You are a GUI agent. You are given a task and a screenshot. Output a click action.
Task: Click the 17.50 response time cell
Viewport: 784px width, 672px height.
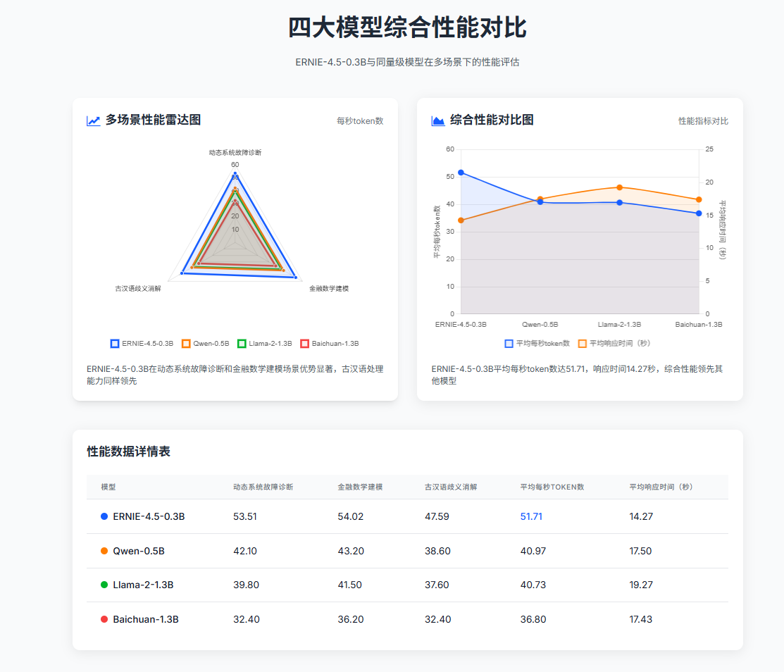(x=640, y=551)
